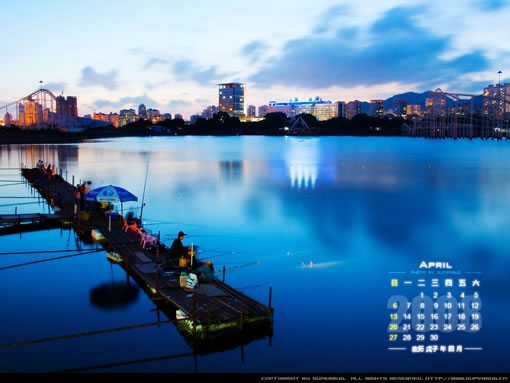Click the 六 Saturday column header
Image resolution: width=510 pixels, height=383 pixels.
476,283
